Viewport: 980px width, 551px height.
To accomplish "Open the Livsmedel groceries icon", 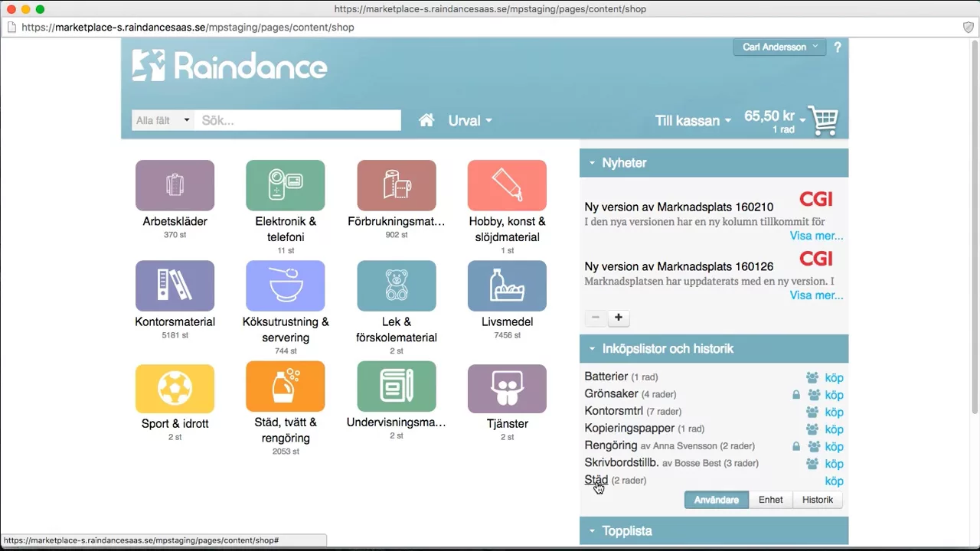I will tap(507, 285).
